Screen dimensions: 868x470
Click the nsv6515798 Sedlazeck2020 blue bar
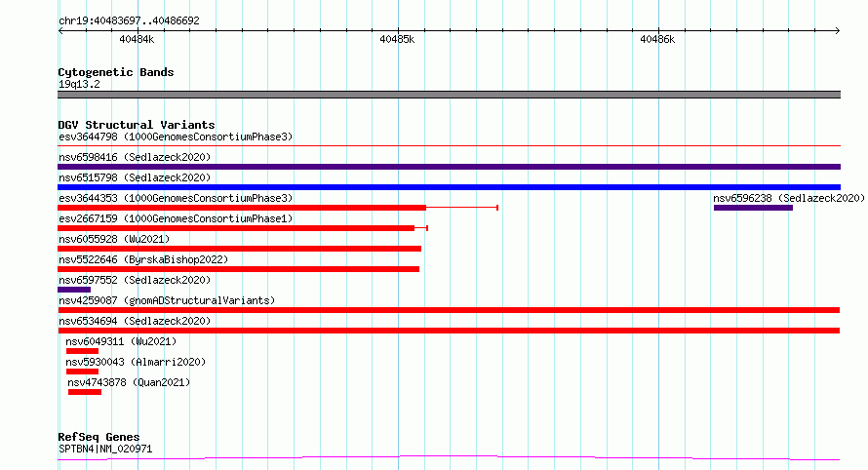coord(449,187)
